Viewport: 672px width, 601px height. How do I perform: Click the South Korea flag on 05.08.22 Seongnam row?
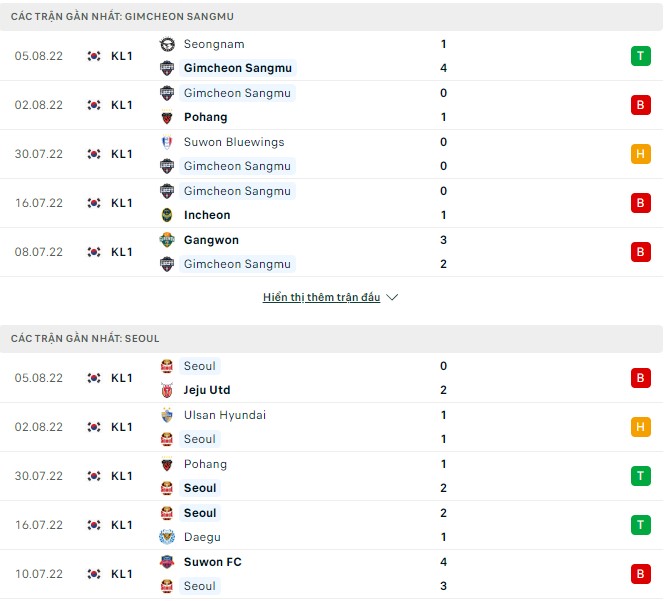click(94, 56)
